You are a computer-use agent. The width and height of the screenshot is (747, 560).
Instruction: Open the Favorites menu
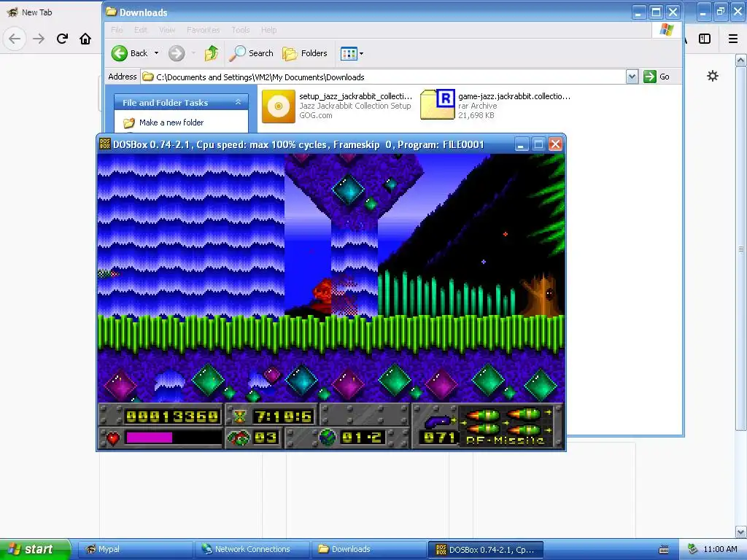[204, 30]
